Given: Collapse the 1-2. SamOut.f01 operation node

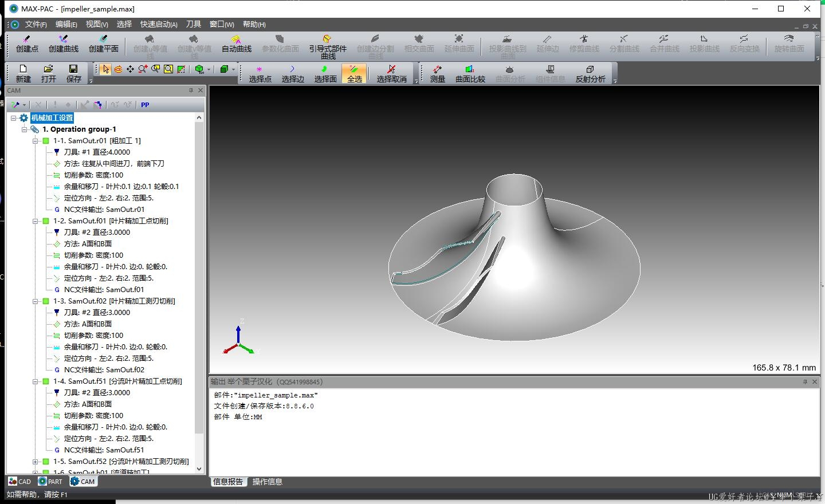Looking at the screenshot, I should coord(35,221).
